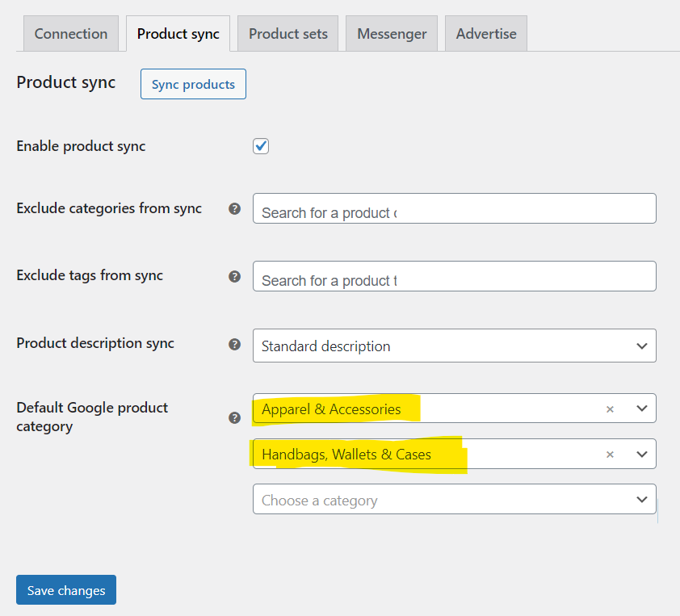Open the Handbags, Wallets & Cases dropdown

[455, 454]
